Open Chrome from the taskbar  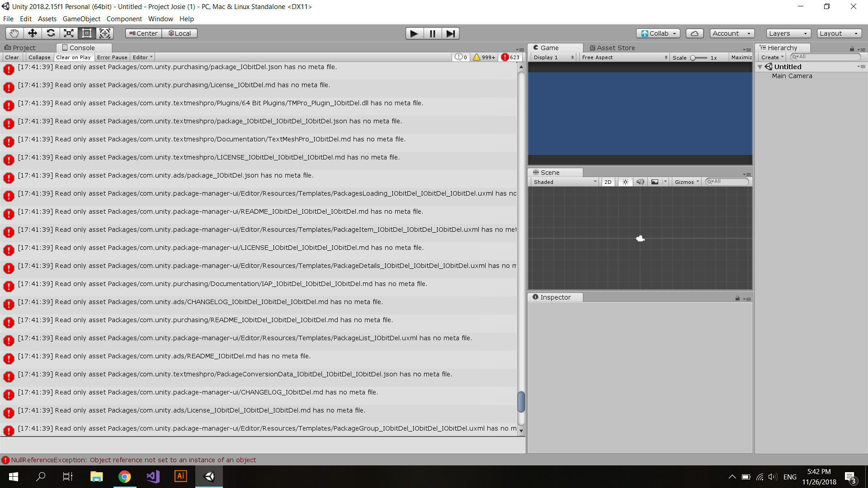coord(124,477)
